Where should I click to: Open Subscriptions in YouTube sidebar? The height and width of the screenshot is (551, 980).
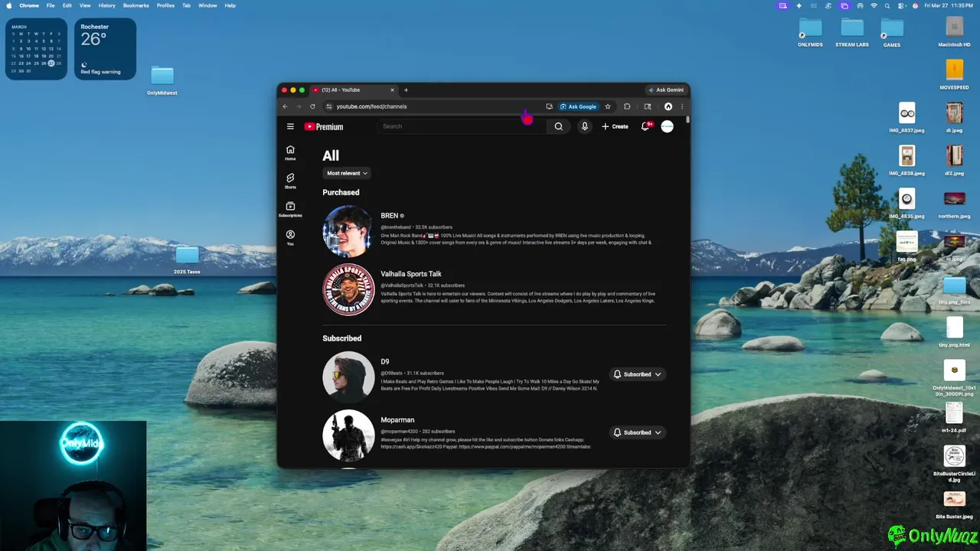click(290, 209)
